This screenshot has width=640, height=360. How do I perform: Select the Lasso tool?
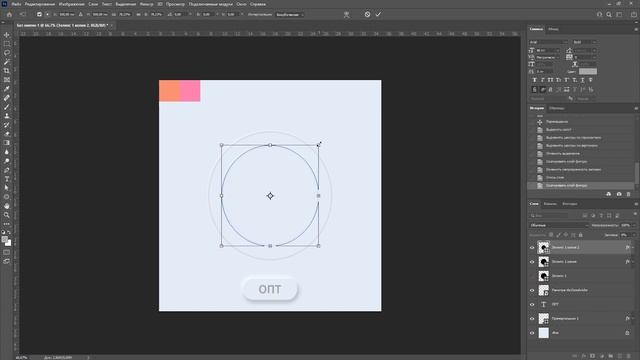pyautogui.click(x=7, y=53)
